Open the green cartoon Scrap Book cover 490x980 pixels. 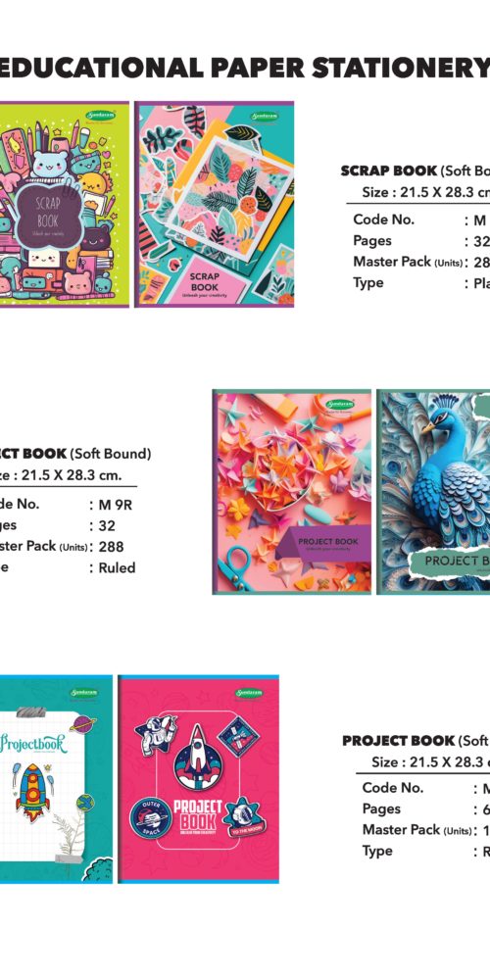click(x=64, y=204)
